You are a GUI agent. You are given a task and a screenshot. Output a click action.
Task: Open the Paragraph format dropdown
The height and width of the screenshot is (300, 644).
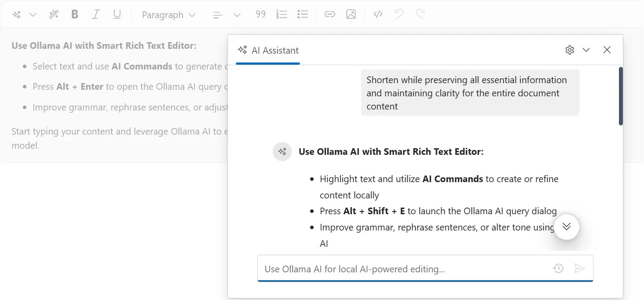point(168,15)
